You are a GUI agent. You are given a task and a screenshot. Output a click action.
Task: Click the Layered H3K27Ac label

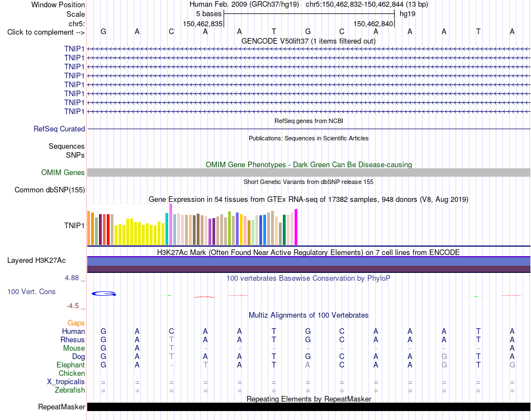coord(36,261)
